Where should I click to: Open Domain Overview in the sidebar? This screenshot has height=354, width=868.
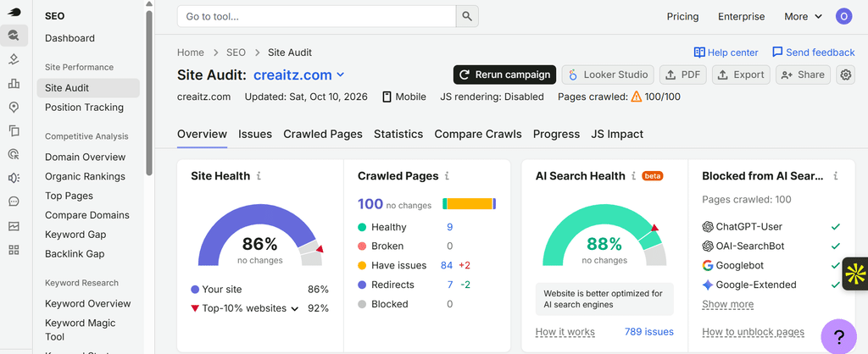(x=86, y=157)
